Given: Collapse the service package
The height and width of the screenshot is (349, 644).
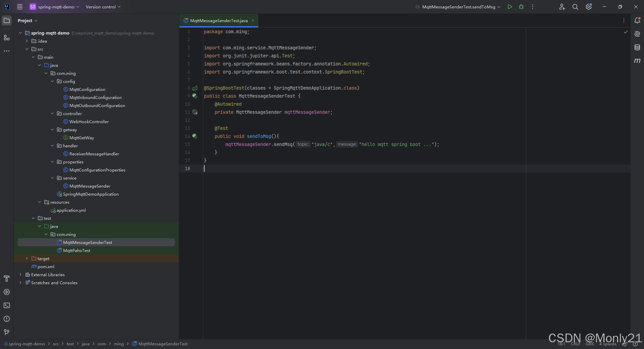Looking at the screenshot, I should [52, 178].
